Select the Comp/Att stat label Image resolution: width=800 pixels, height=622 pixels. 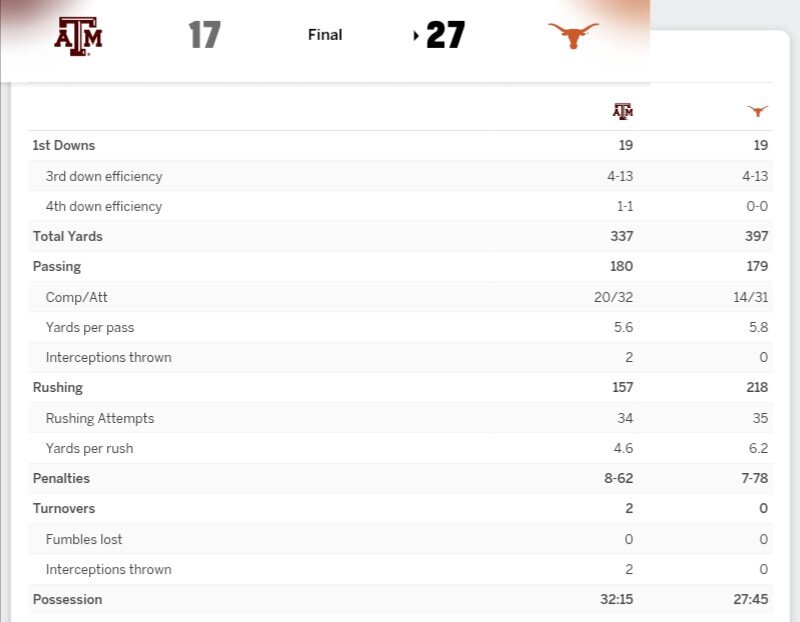click(77, 297)
